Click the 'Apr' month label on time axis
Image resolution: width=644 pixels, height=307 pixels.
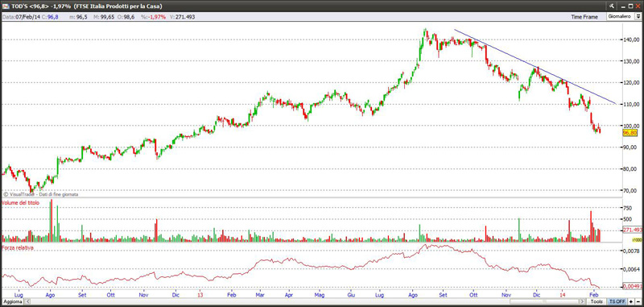289,295
